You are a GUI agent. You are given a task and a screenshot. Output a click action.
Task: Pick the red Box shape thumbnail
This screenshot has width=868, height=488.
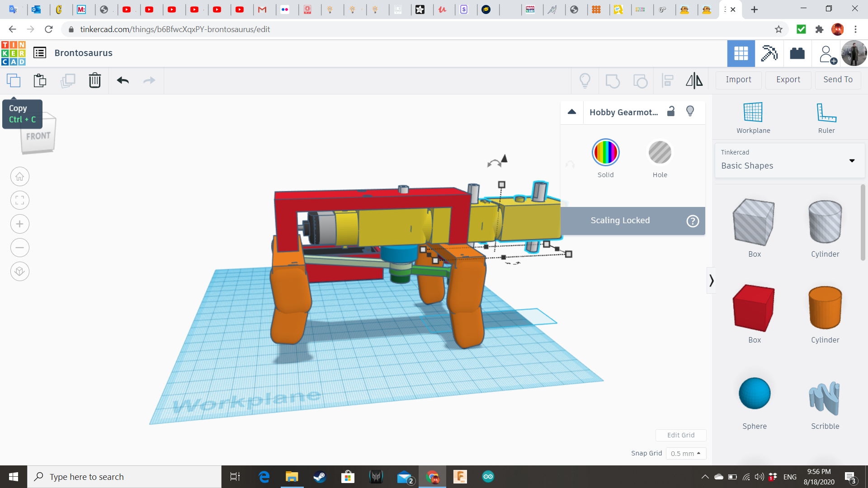754,308
